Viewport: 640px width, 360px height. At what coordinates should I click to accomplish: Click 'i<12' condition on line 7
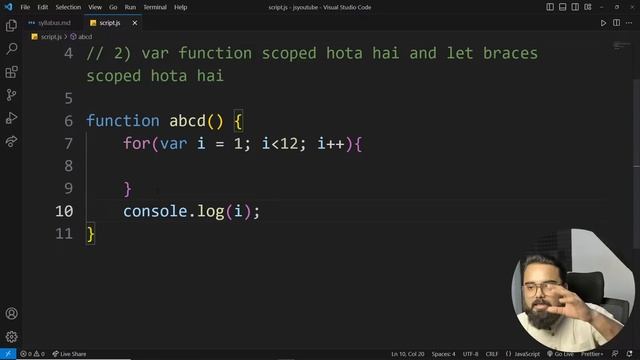coord(280,144)
